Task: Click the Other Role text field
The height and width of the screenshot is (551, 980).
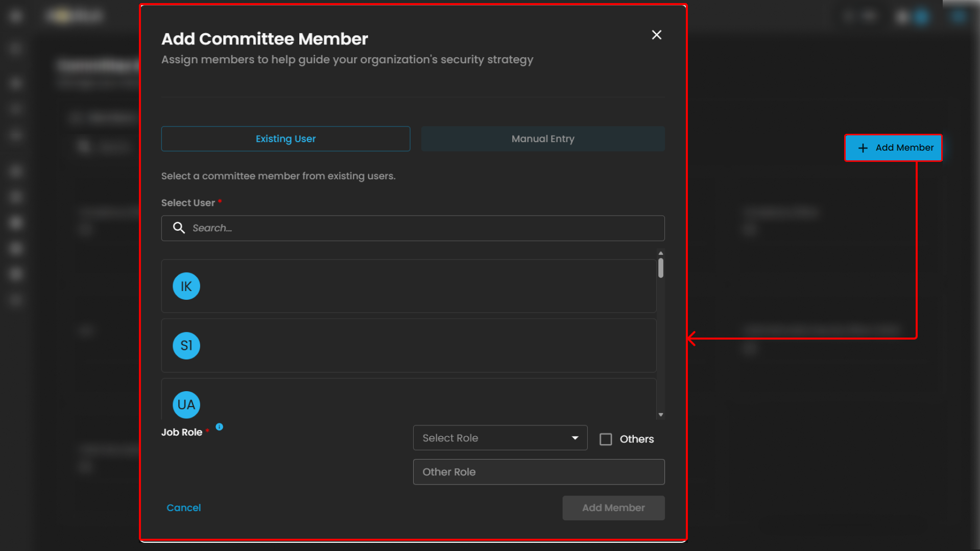Action: 538,472
